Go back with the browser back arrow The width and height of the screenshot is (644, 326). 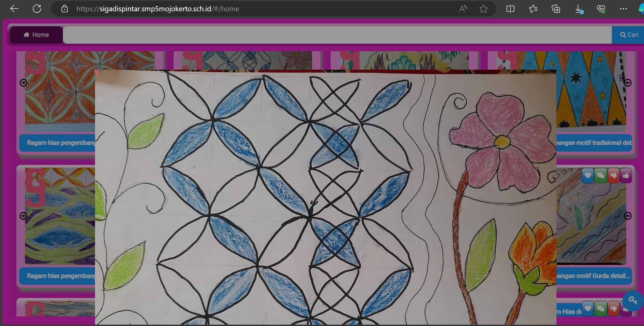point(14,9)
